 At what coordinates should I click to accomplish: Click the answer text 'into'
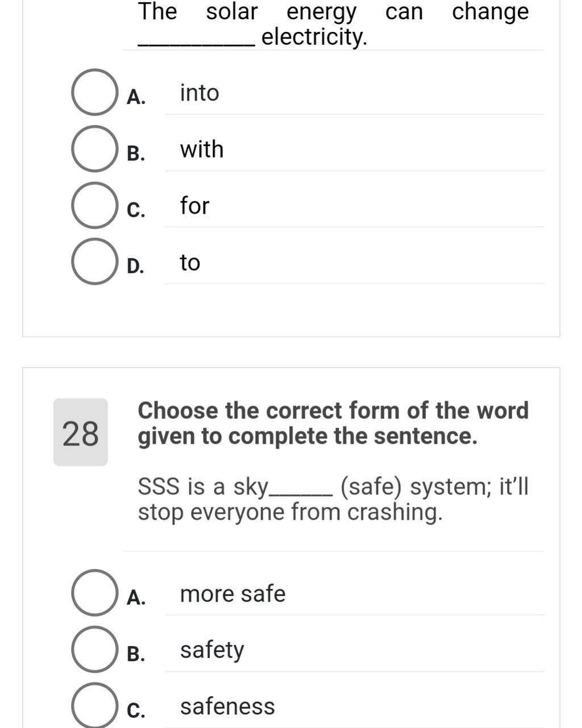point(199,93)
